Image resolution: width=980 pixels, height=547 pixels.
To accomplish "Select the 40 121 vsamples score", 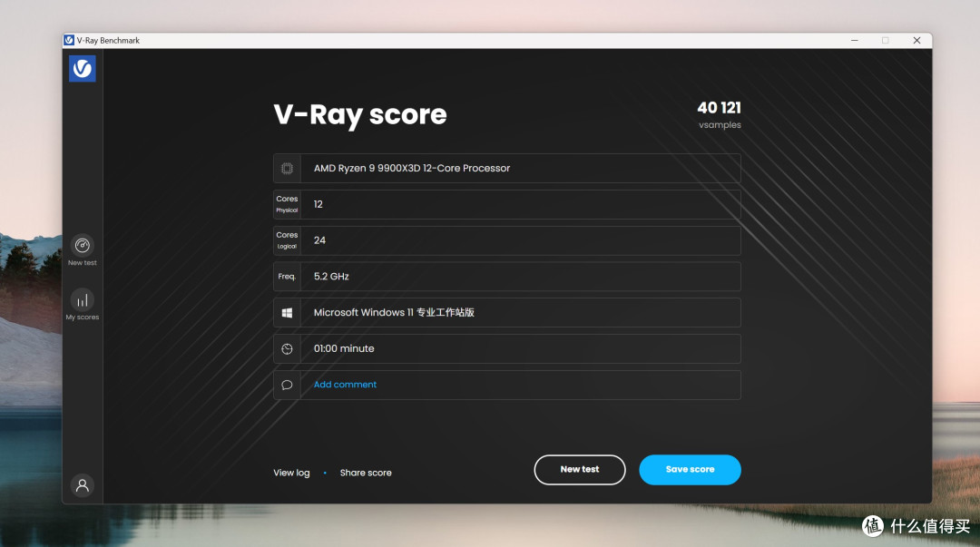I will (720, 114).
